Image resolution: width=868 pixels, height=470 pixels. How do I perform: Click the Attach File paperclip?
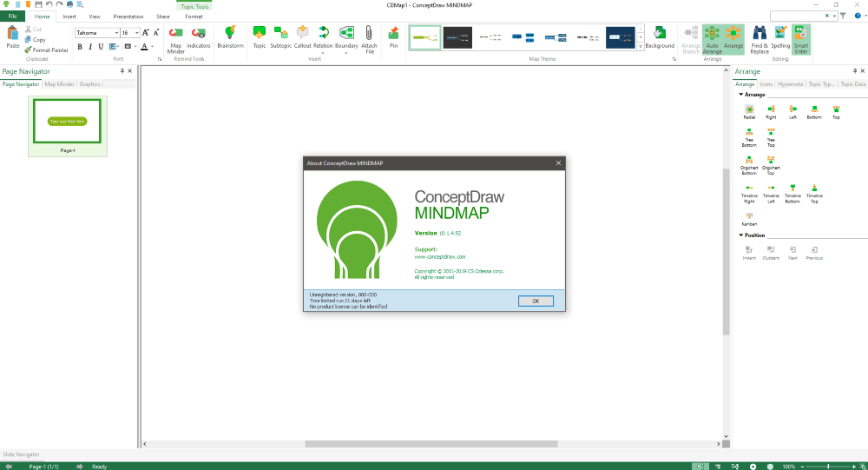(369, 33)
